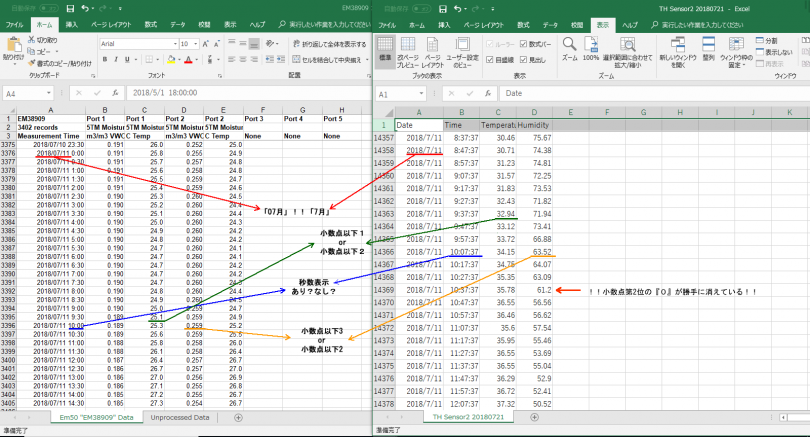Open the ファイル tab in the left window
The image size is (810, 437).
(x=14, y=24)
